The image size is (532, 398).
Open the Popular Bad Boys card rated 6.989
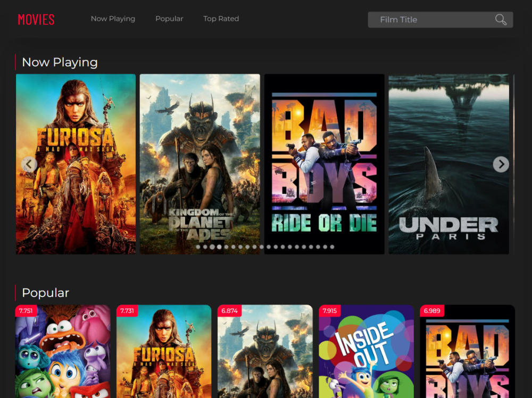(467, 352)
